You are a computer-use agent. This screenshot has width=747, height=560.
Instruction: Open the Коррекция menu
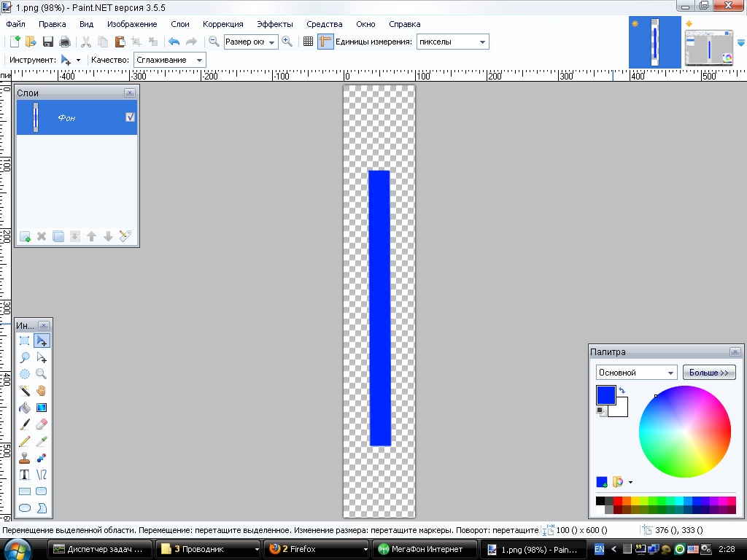[x=223, y=24]
